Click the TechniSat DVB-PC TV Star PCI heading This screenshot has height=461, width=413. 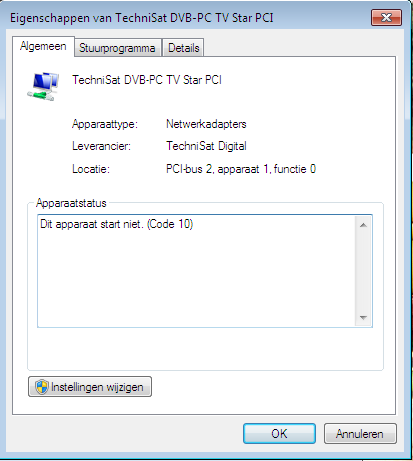pos(147,80)
